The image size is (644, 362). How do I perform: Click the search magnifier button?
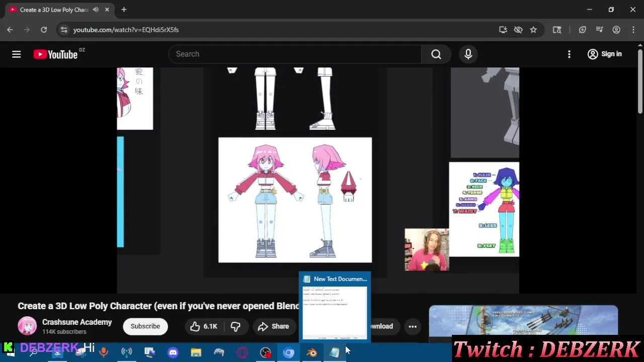tap(436, 54)
